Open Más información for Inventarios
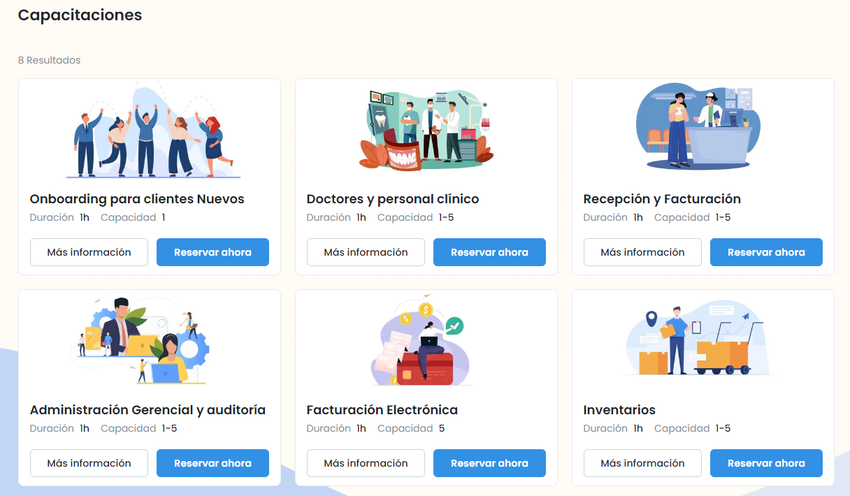The height and width of the screenshot is (496, 850). [642, 463]
